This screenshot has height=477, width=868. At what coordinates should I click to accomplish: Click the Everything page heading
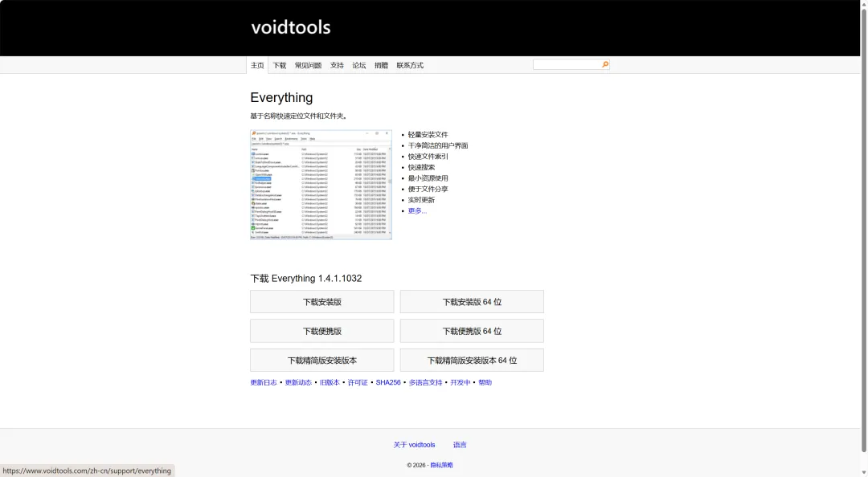tap(281, 97)
